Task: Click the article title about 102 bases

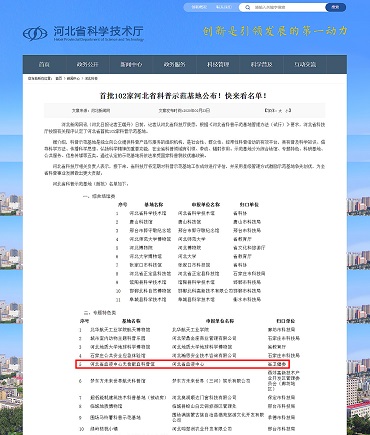Action: point(183,96)
